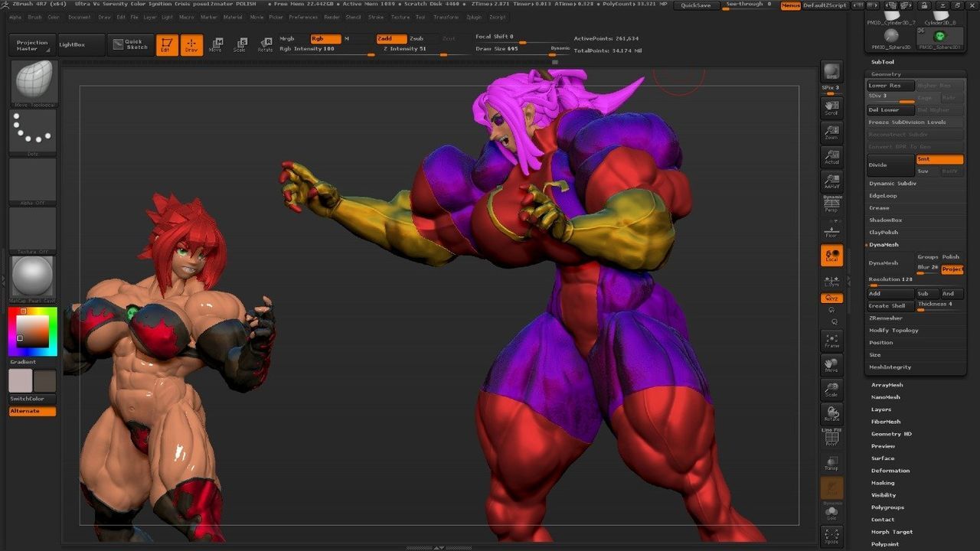Select the Draw mode icon
Viewport: 980px width, 551px height.
tap(191, 45)
